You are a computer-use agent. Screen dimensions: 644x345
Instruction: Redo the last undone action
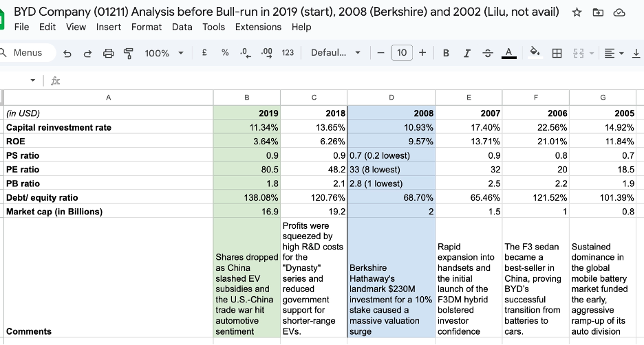click(87, 53)
